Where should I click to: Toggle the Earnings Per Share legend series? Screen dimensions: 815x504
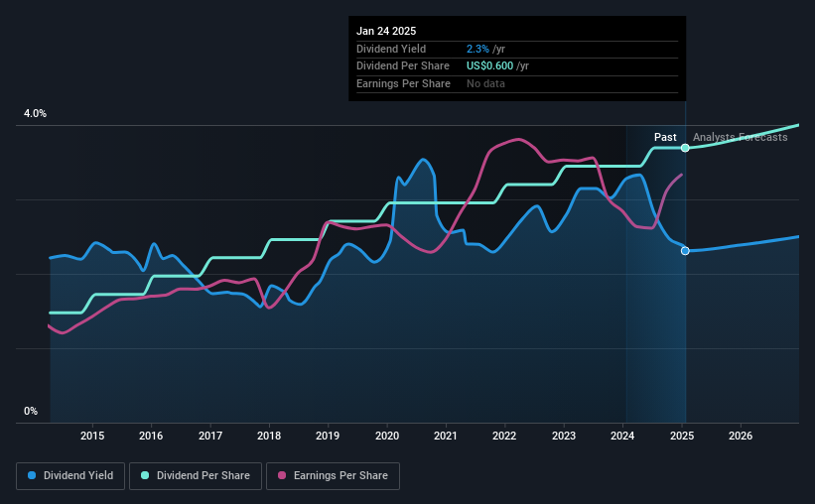pos(333,476)
